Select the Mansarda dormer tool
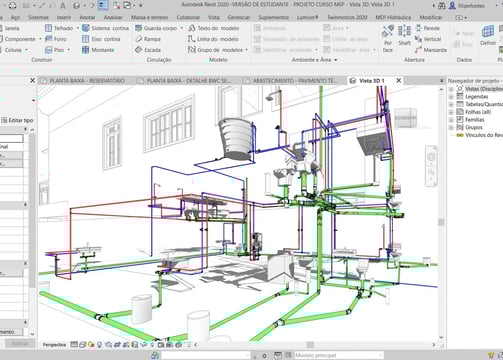Viewport: 503px width, 360px height. coord(431,50)
